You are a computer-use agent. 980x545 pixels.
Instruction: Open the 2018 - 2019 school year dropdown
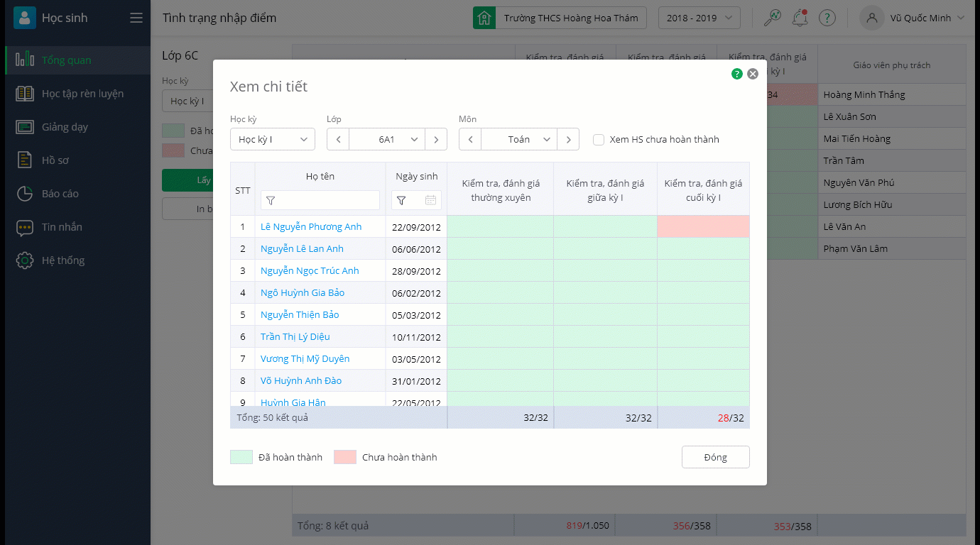coord(699,18)
